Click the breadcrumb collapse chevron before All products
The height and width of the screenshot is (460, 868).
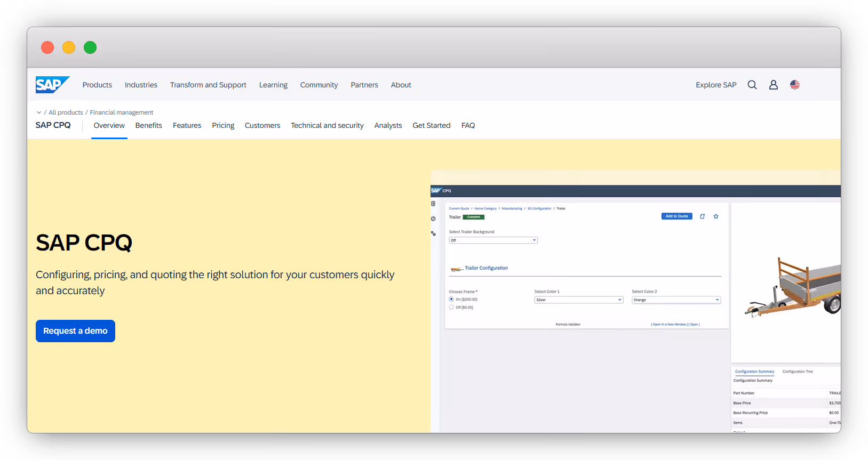[39, 112]
